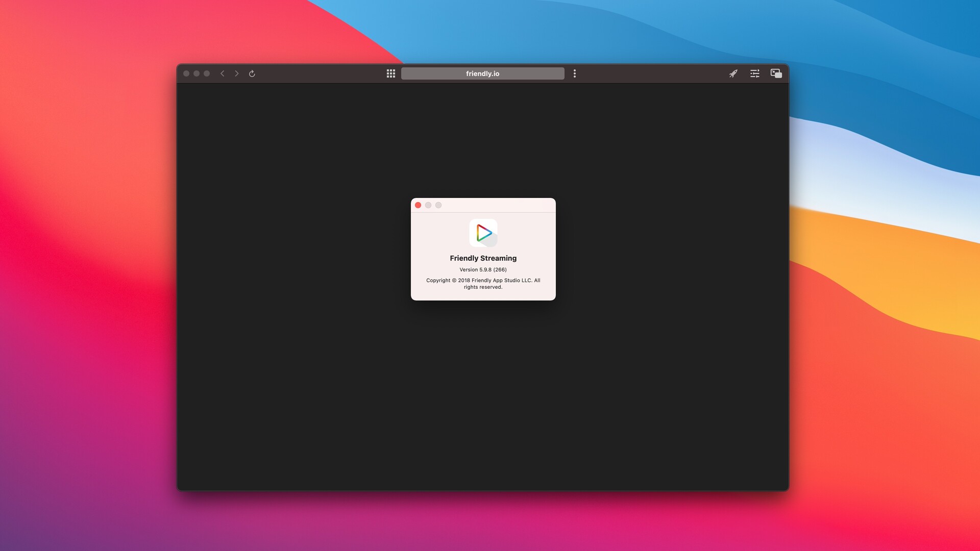Click the Friendly Streaming app logo
This screenshot has width=980, height=551.
point(483,233)
